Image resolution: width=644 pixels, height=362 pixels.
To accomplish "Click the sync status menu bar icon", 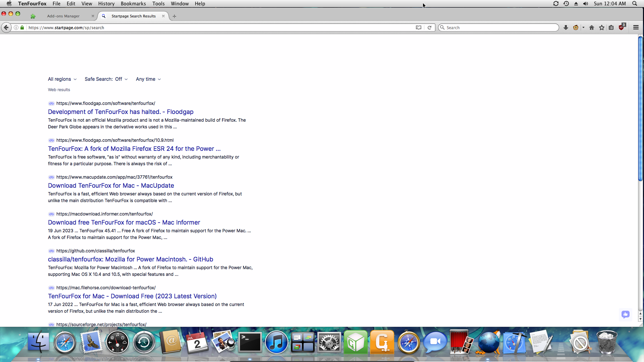I will click(556, 4).
